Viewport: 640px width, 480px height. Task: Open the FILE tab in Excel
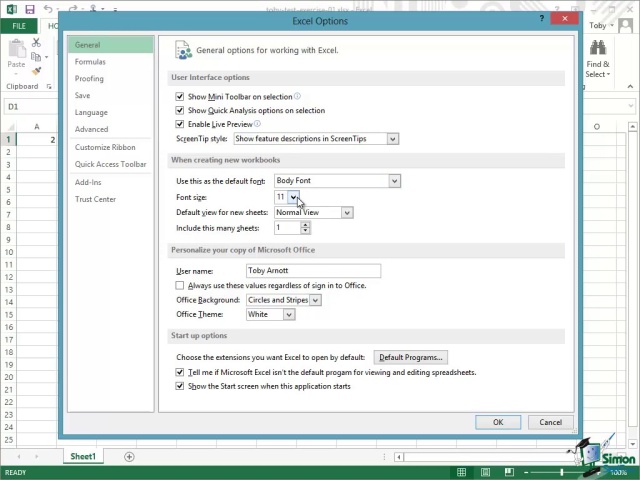[19, 26]
